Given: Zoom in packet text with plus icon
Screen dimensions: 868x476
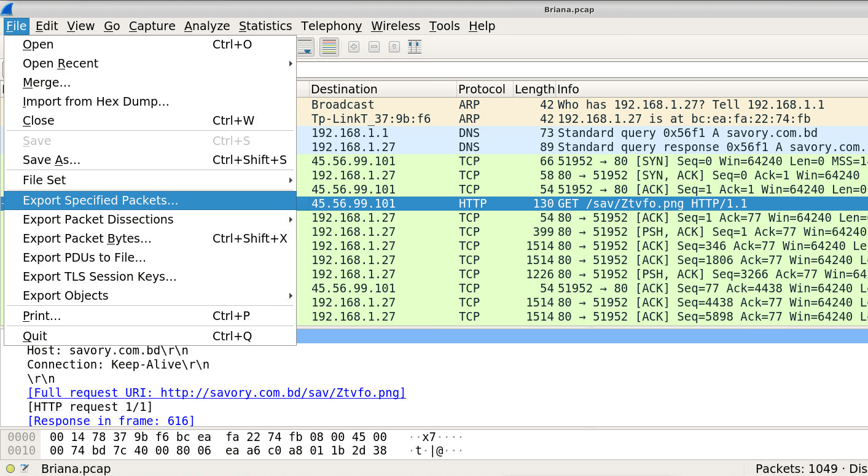Looking at the screenshot, I should 354,47.
